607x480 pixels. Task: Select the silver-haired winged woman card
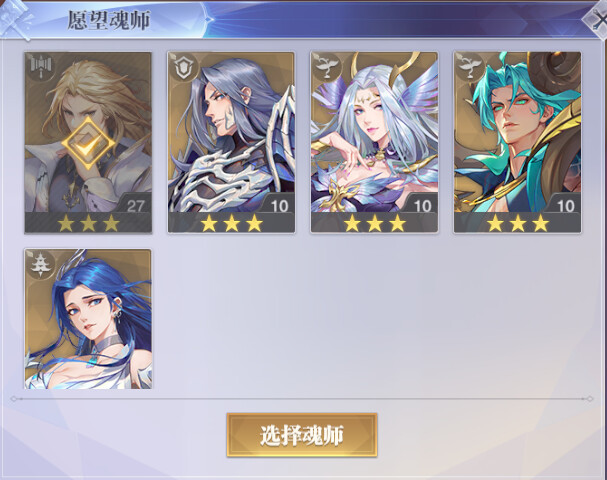[x=374, y=142]
